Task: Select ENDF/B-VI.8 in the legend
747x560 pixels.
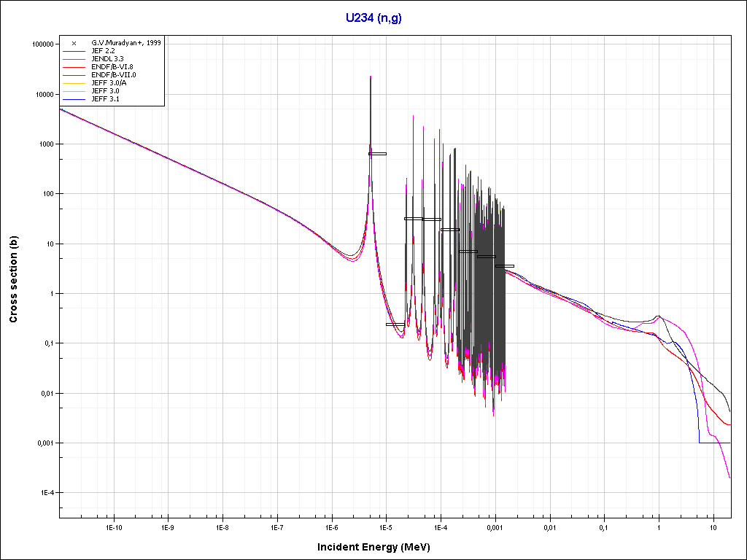Action: click(x=112, y=67)
